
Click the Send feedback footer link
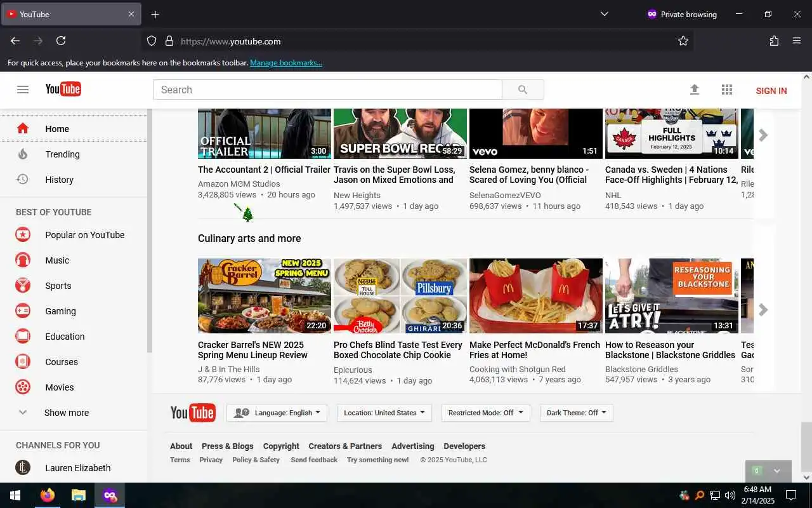[x=314, y=460]
